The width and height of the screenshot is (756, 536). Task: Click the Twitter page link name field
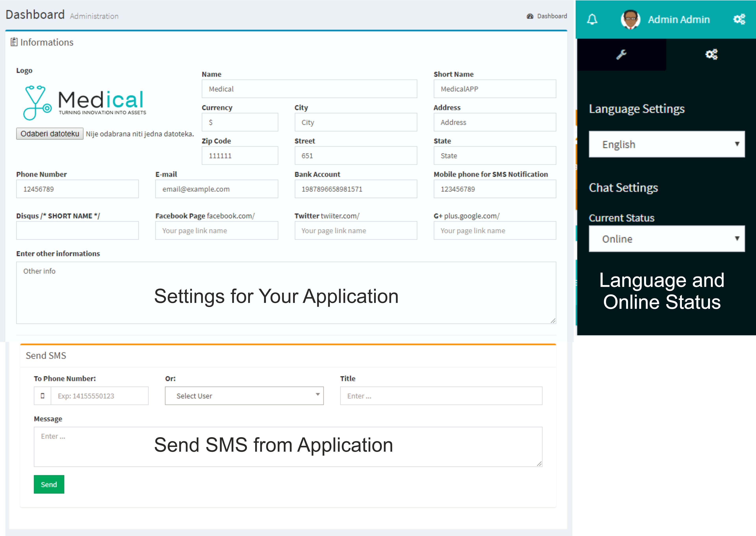pyautogui.click(x=356, y=230)
